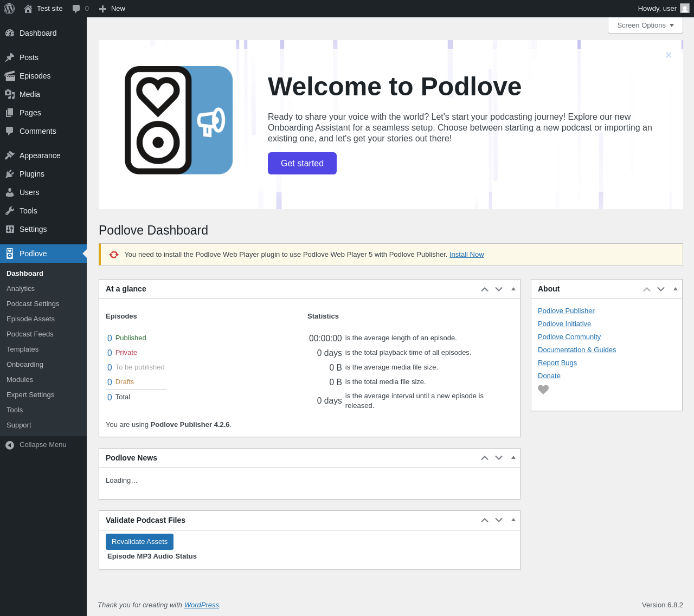The height and width of the screenshot is (616, 694).
Task: Click the Podlove logo in welcome banner
Action: tap(179, 120)
